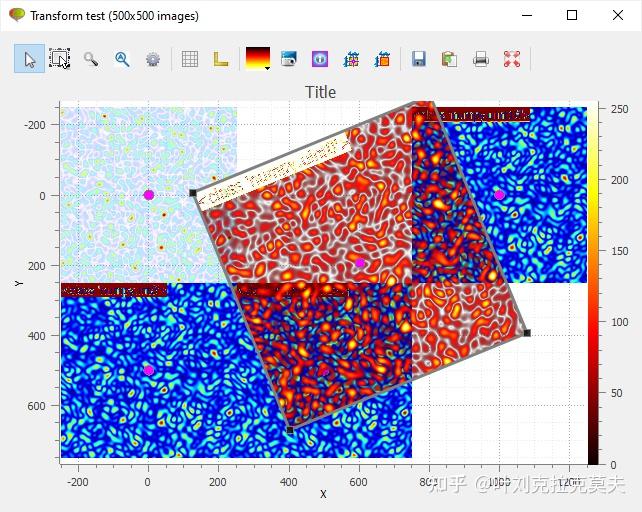This screenshot has width=642, height=512.
Task: Click the window title 'Transform test (500x500 images)'
Action: 114,16
